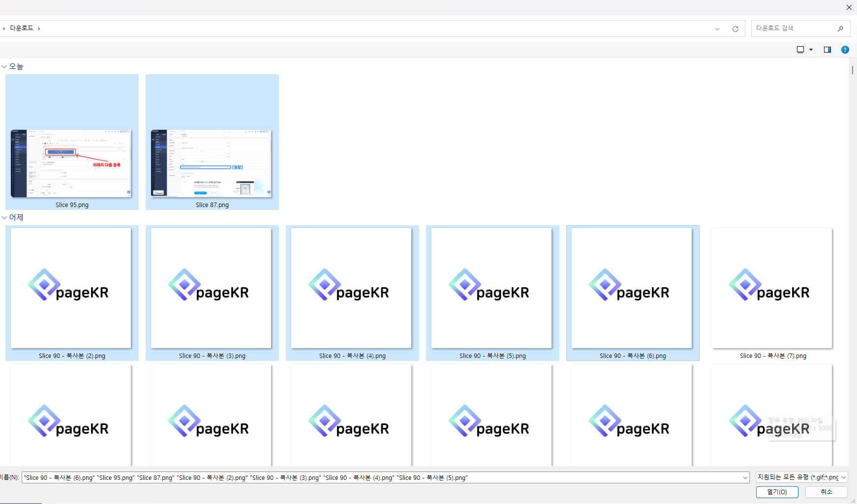Viewport: 857px width, 504px height.
Task: Expand the address bar history dropdown
Action: click(717, 29)
